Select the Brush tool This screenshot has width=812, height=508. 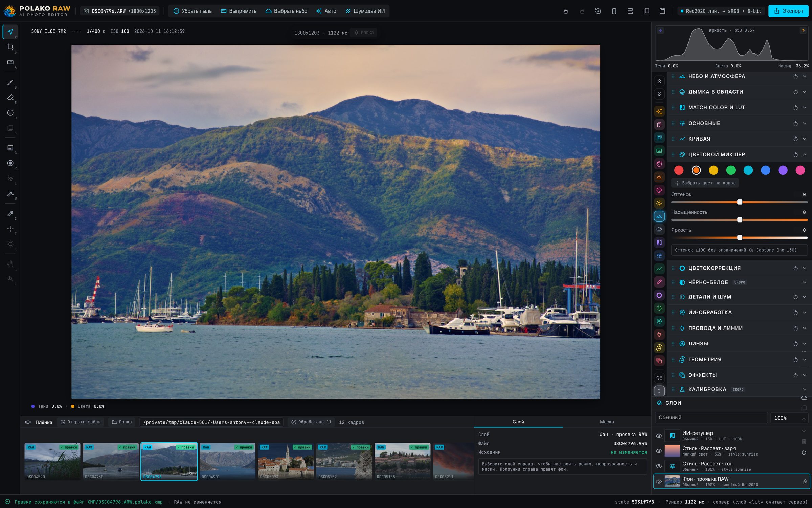pyautogui.click(x=10, y=83)
